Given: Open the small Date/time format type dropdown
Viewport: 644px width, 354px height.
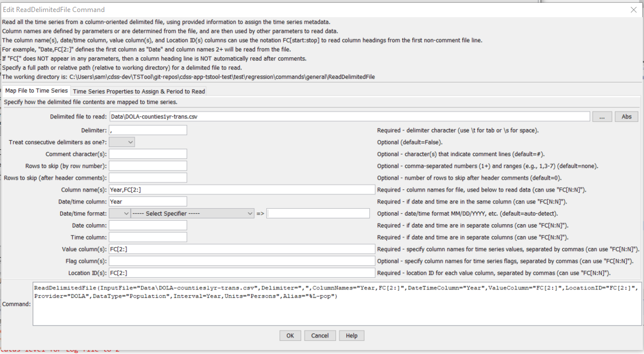Looking at the screenshot, I should [120, 213].
